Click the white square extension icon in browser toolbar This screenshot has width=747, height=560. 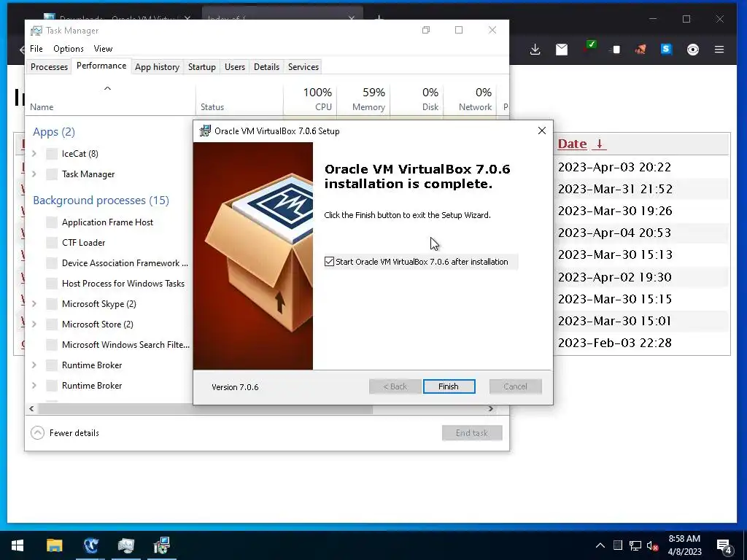616,50
